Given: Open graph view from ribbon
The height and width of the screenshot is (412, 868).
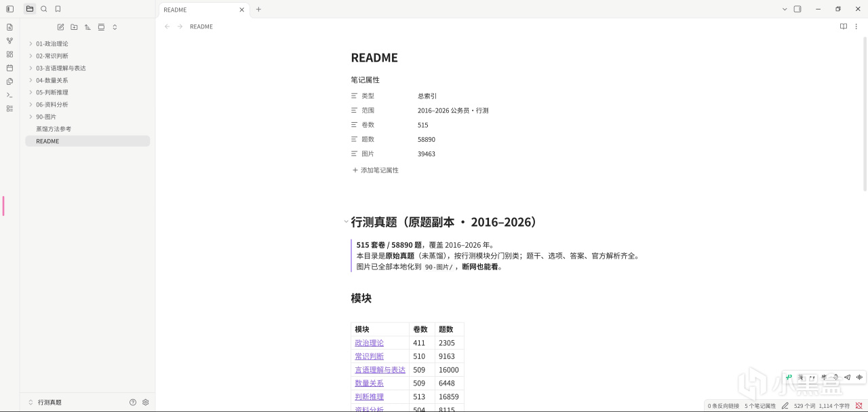Looking at the screenshot, I should [9, 41].
